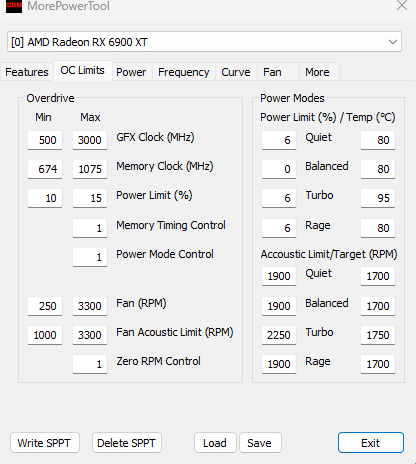Click Memory Timing Control value field
Viewport: 416px width, 464px height.
click(x=90, y=228)
